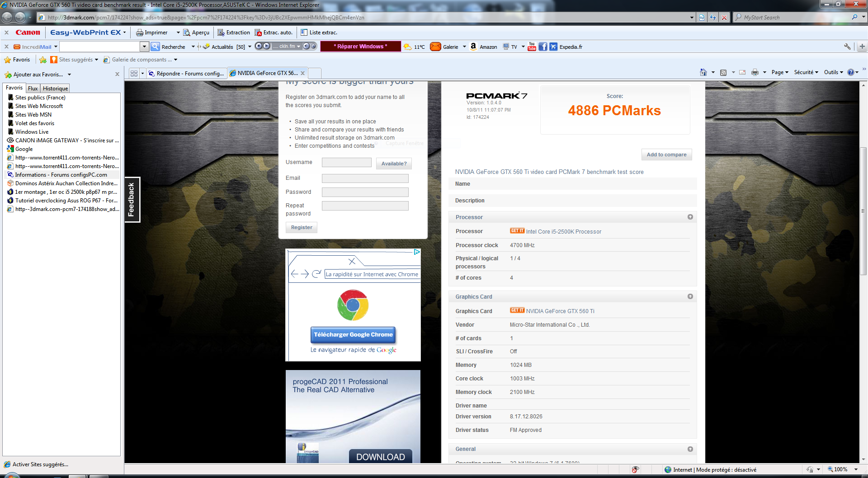Click the RSS feeds icon
Screen dimensions: 868x478
723,72
